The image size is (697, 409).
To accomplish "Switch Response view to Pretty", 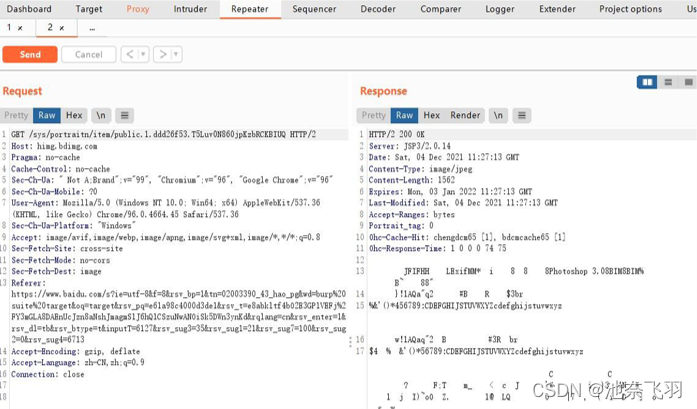I will click(x=373, y=116).
